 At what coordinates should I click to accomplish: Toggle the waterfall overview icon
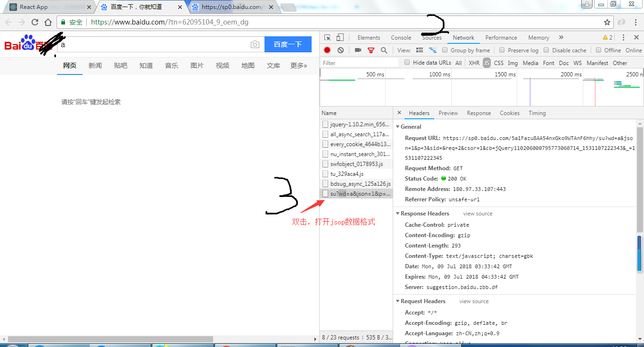[x=433, y=50]
